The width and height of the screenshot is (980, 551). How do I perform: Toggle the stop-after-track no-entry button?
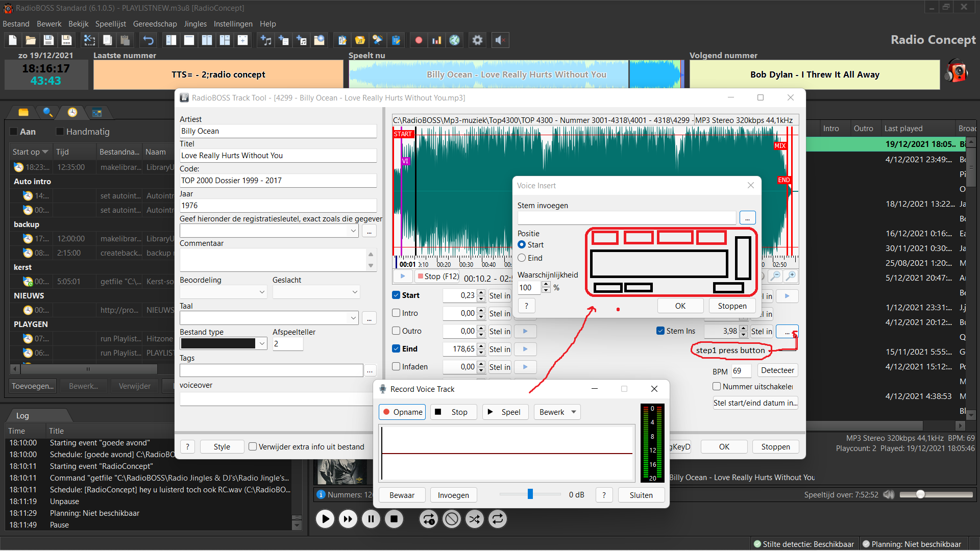[452, 519]
